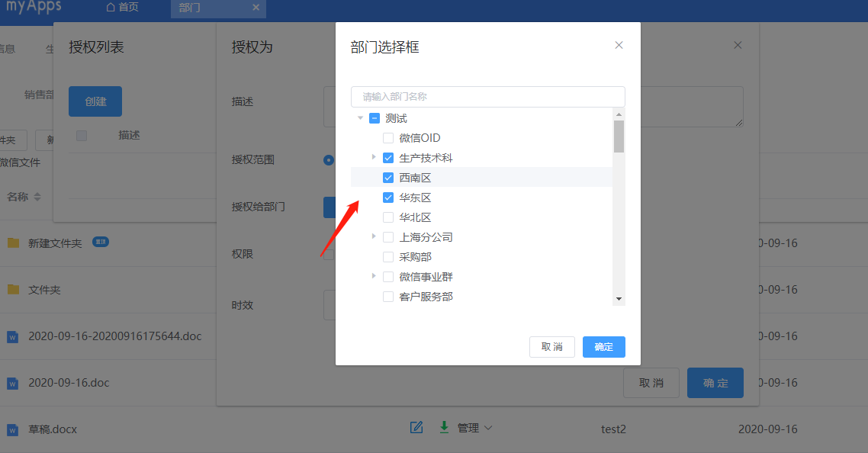The image size is (868, 453).
Task: Tick the 客户服务部 checkbox
Action: [x=388, y=297]
